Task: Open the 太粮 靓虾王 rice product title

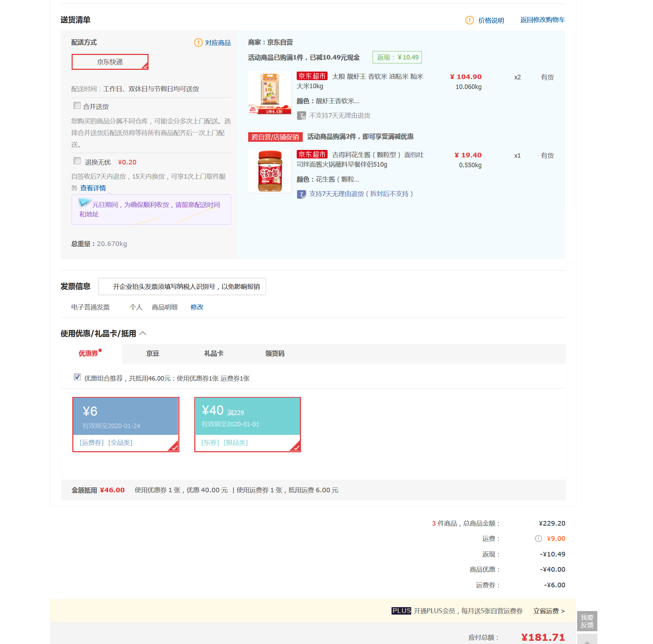Action: [x=360, y=82]
